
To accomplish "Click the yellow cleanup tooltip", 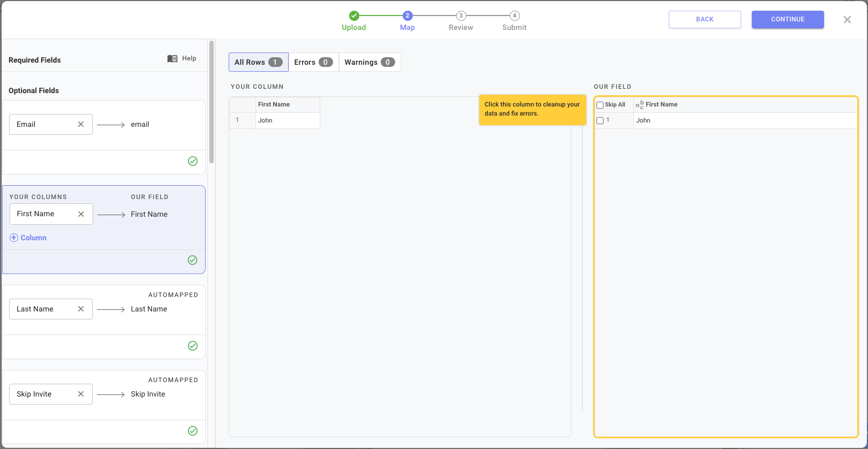I will pos(533,110).
